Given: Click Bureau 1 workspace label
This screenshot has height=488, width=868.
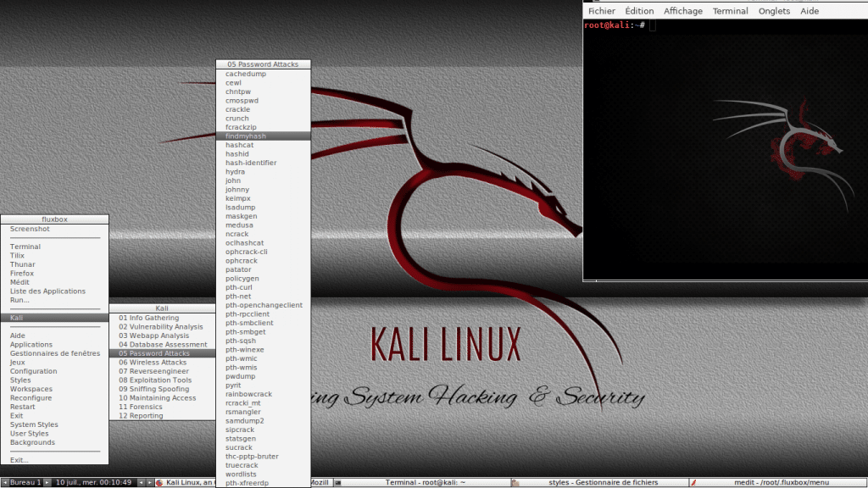Looking at the screenshot, I should click(26, 482).
